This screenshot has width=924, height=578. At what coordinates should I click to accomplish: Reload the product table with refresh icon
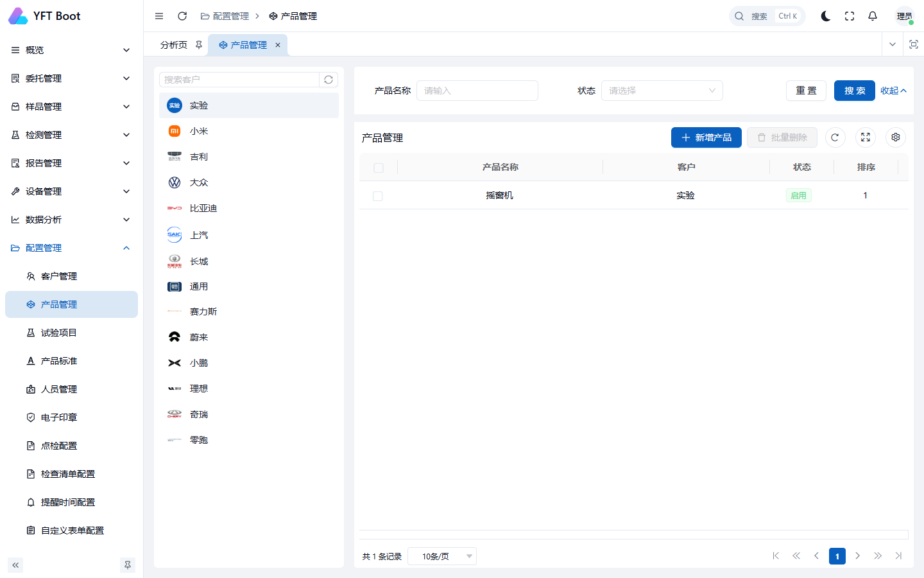(835, 137)
